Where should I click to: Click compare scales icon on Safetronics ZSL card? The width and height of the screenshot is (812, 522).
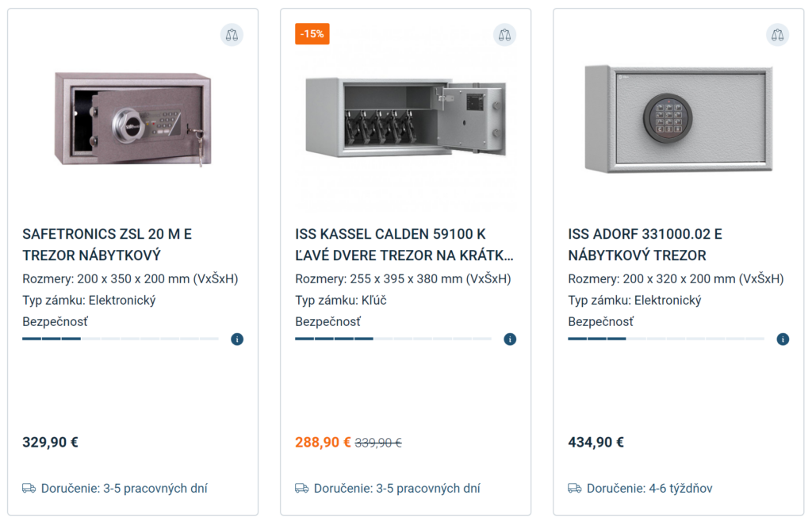pyautogui.click(x=232, y=35)
